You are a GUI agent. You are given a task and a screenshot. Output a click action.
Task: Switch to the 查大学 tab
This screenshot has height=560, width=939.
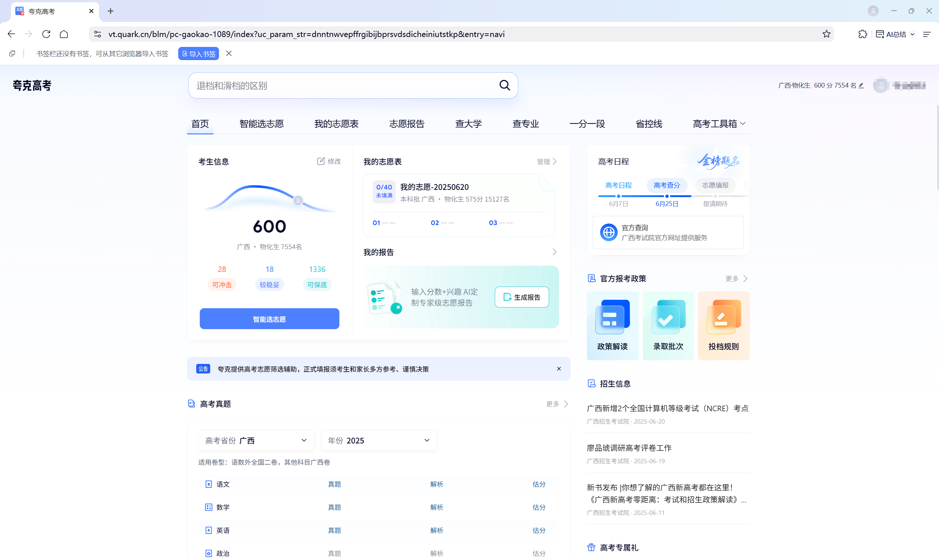point(468,124)
